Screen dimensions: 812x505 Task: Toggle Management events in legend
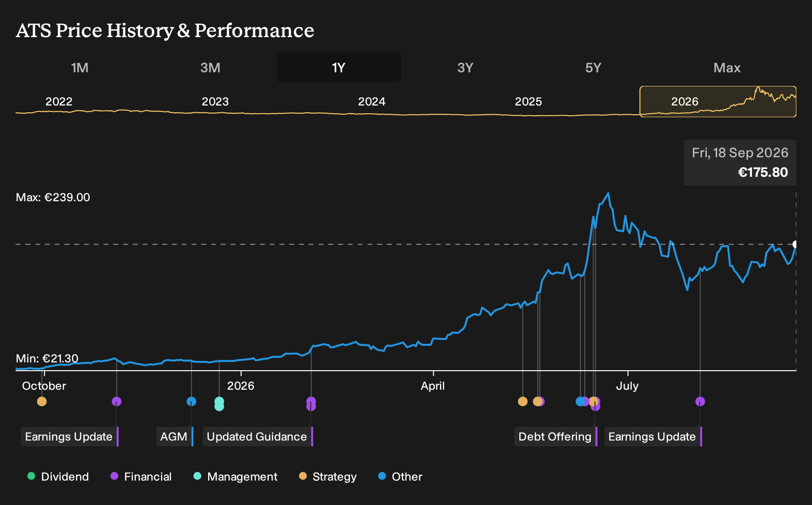pos(235,477)
